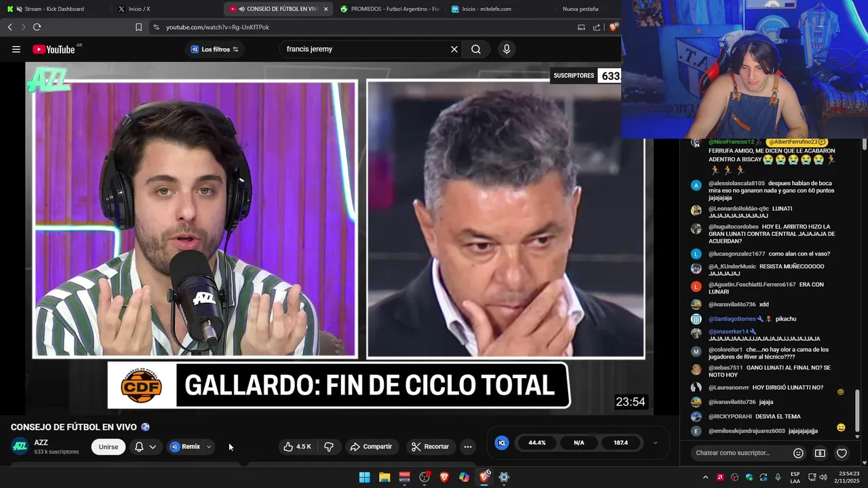Open the volume speaker tray icon
868x488 pixels.
pyautogui.click(x=823, y=477)
